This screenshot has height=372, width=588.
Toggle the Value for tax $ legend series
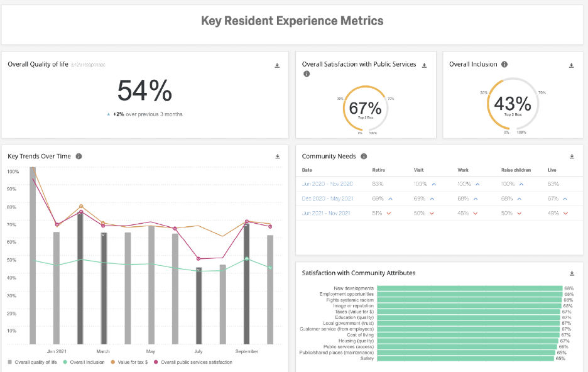tap(131, 362)
